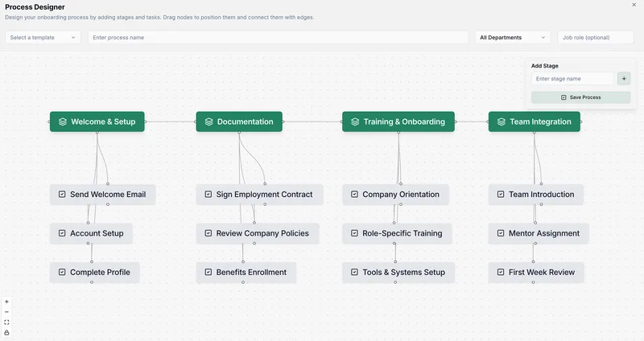
Task: Select the Complete Profile task node
Action: 95,272
